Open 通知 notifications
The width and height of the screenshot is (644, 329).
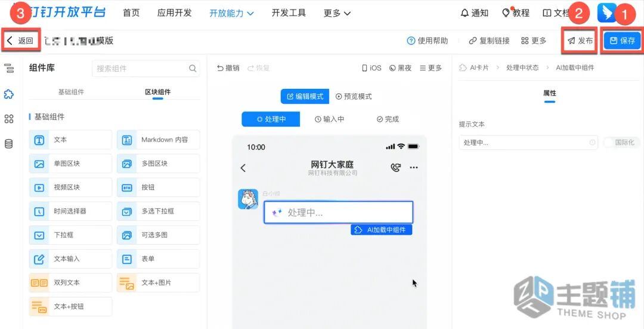pos(475,13)
